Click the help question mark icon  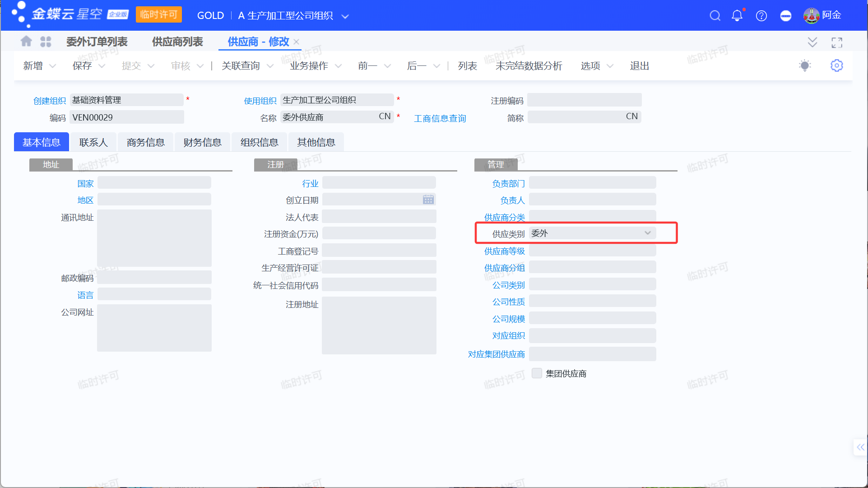(x=761, y=16)
